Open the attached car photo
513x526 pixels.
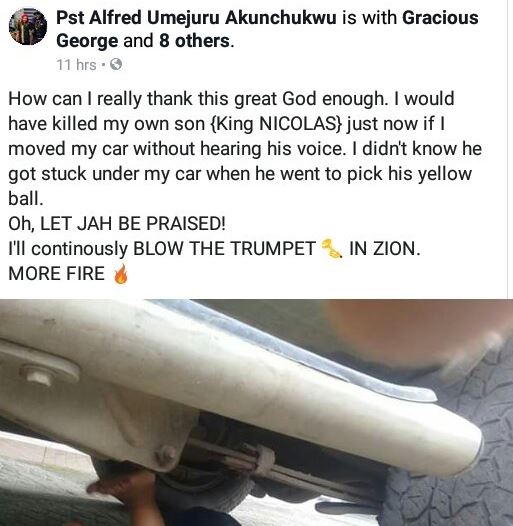pos(256,413)
